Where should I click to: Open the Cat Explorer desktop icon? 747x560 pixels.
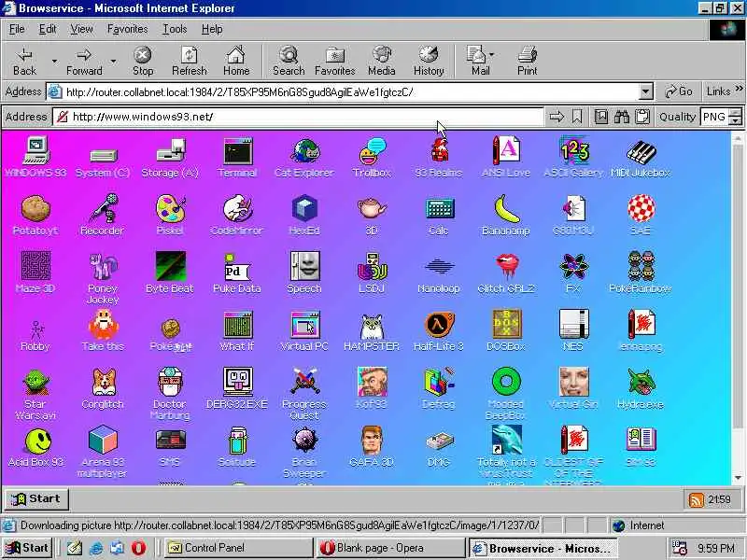(304, 157)
